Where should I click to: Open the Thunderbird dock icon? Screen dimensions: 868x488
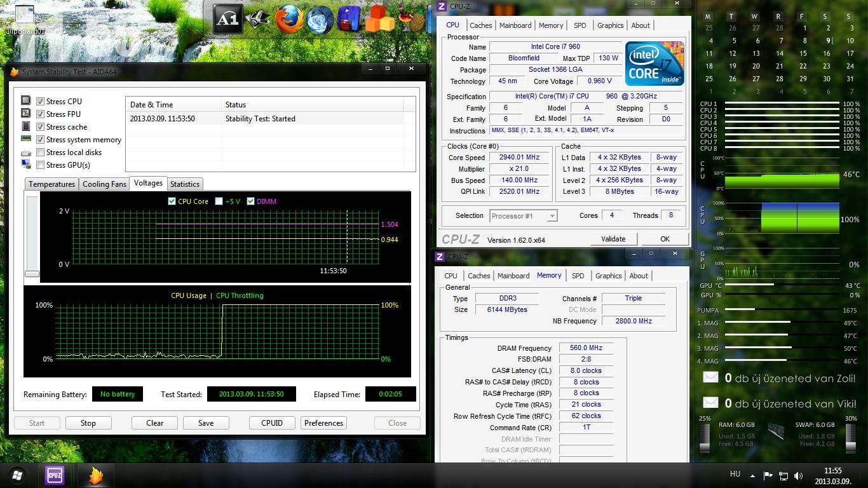click(x=320, y=19)
